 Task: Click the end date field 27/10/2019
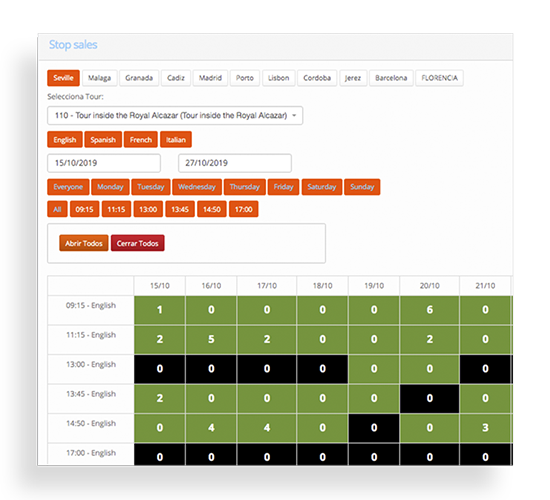(235, 163)
